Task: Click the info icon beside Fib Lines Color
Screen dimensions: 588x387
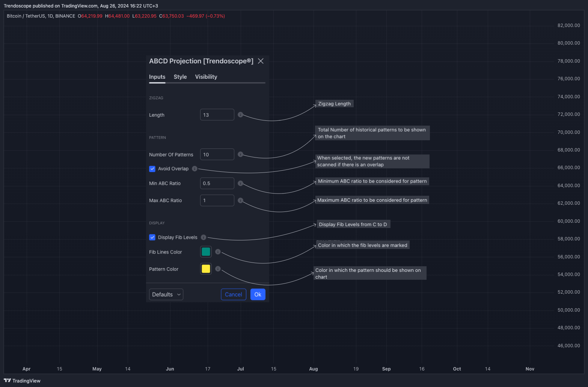Action: pyautogui.click(x=218, y=252)
